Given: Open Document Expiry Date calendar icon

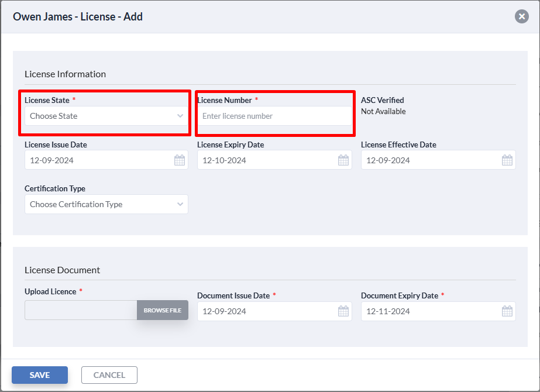Looking at the screenshot, I should pos(507,311).
